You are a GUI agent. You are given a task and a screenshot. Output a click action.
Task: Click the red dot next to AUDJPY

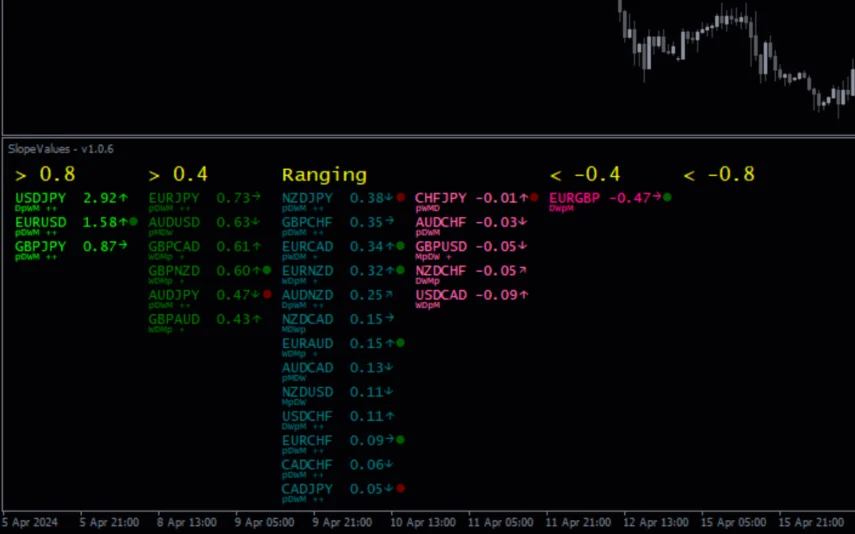pyautogui.click(x=267, y=295)
